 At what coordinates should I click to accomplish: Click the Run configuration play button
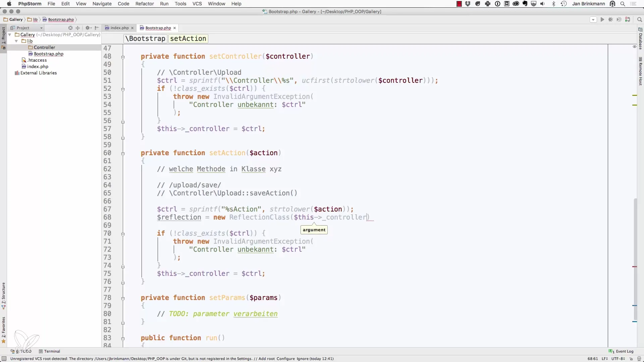(602, 20)
